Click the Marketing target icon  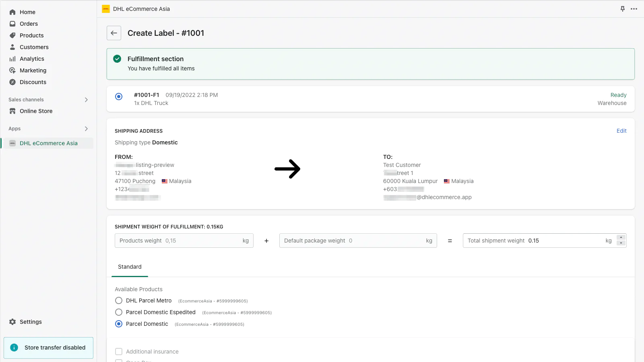[12, 70]
